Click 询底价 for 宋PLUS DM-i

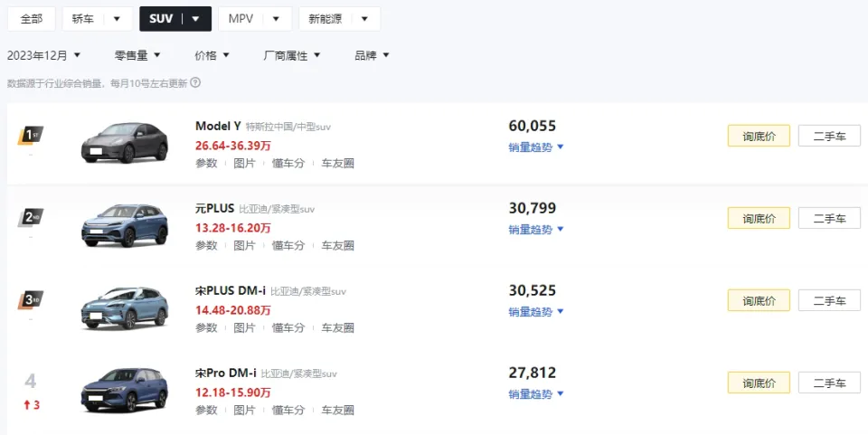point(759,300)
